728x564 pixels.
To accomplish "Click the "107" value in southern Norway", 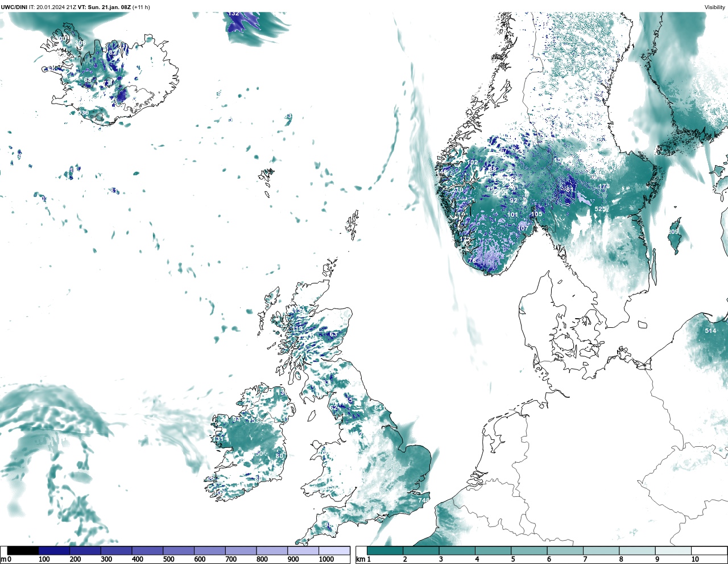I will pyautogui.click(x=523, y=228).
